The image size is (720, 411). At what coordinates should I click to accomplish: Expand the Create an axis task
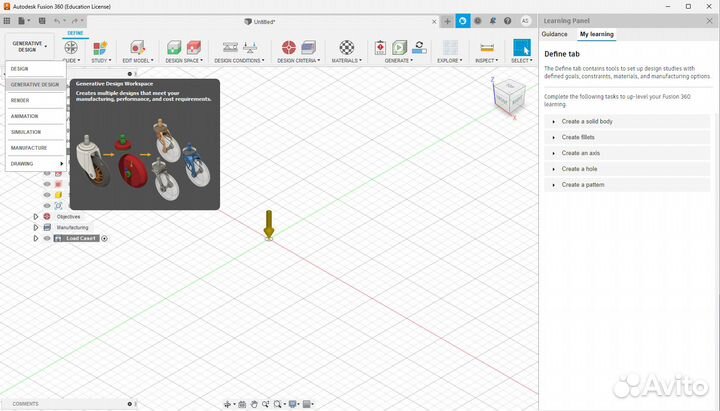tap(627, 153)
